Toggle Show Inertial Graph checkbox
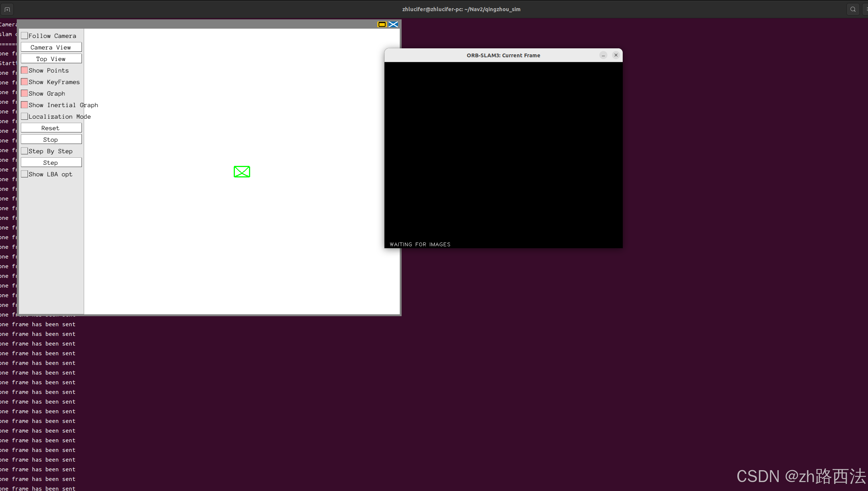This screenshot has height=491, width=868. pos(25,105)
